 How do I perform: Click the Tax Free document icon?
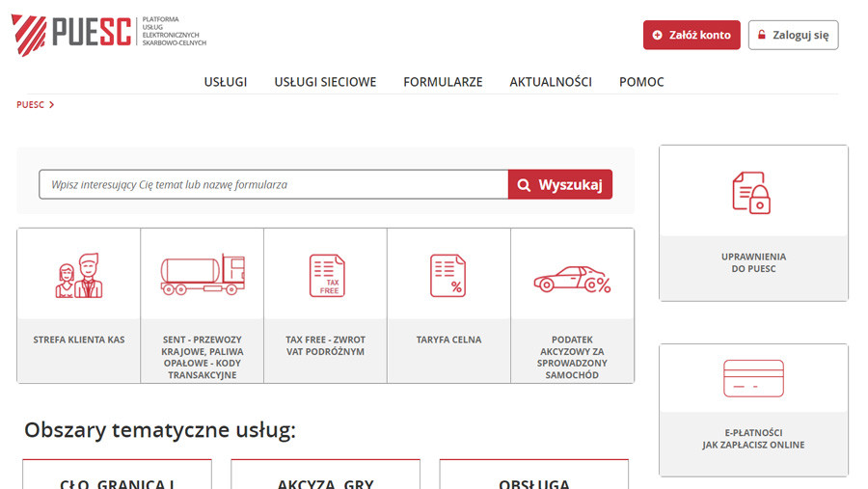[327, 276]
